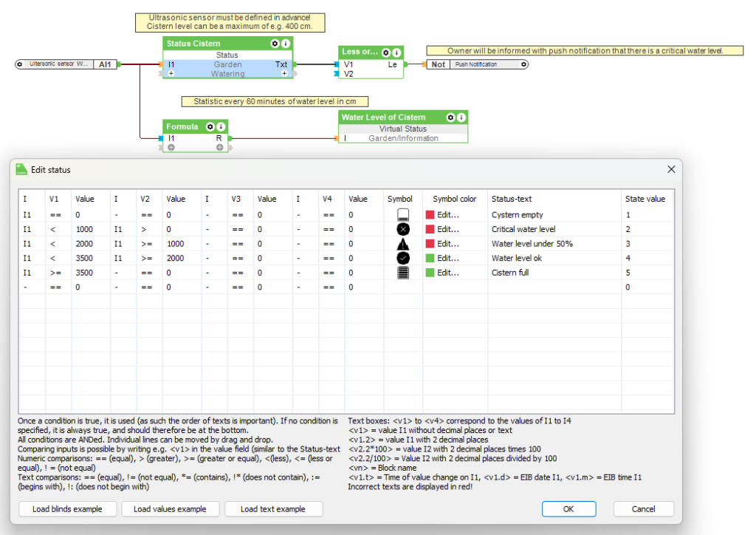The width and height of the screenshot is (756, 535).
Task: Select the Cystern empty symbol icon
Action: tap(402, 215)
